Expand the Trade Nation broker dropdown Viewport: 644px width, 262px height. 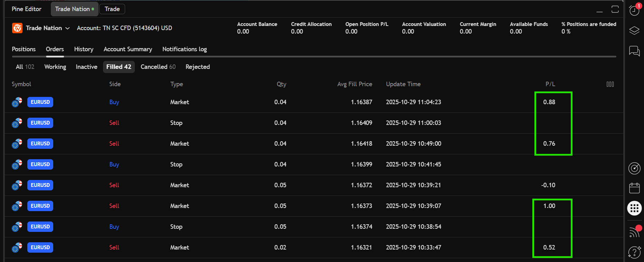pos(67,28)
